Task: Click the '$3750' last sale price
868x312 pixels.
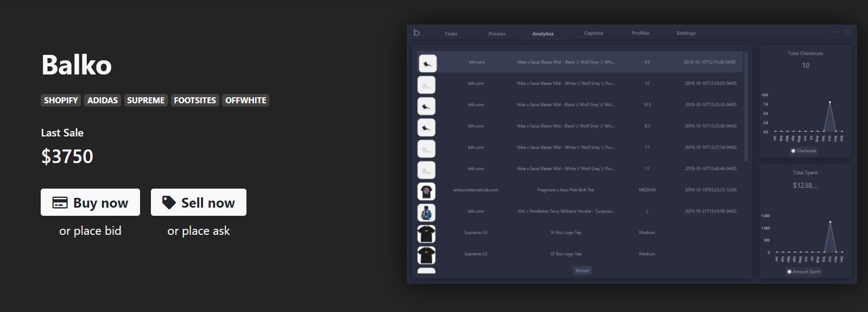Action: (67, 157)
